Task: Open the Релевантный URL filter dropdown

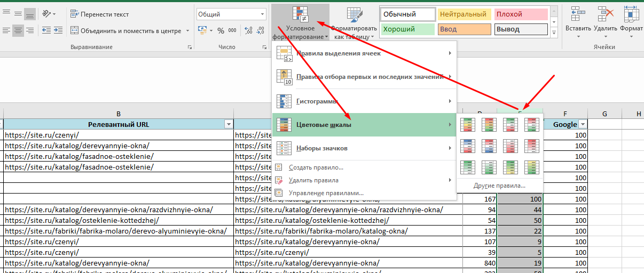Action: click(229, 124)
